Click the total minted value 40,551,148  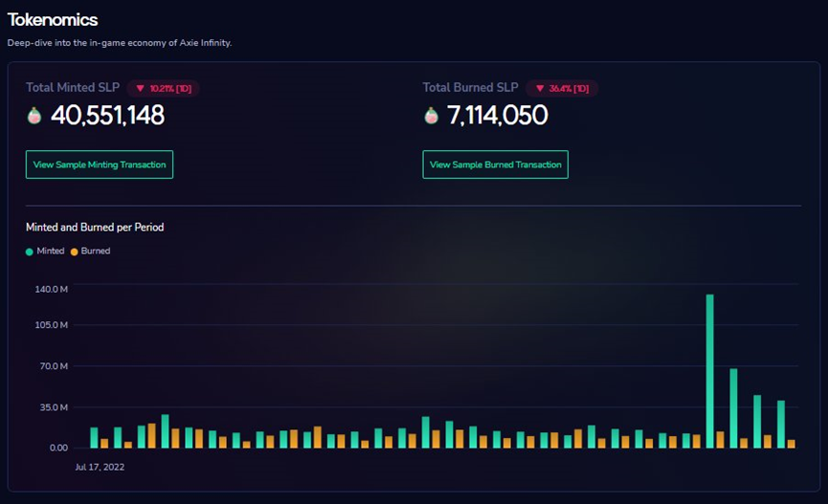tap(108, 115)
